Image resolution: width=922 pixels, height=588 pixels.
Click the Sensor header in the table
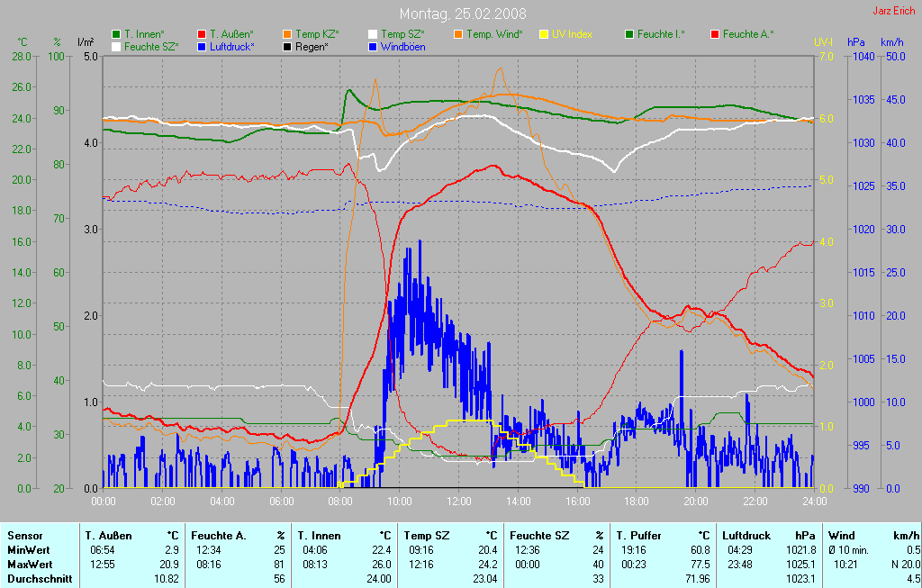[x=23, y=536]
